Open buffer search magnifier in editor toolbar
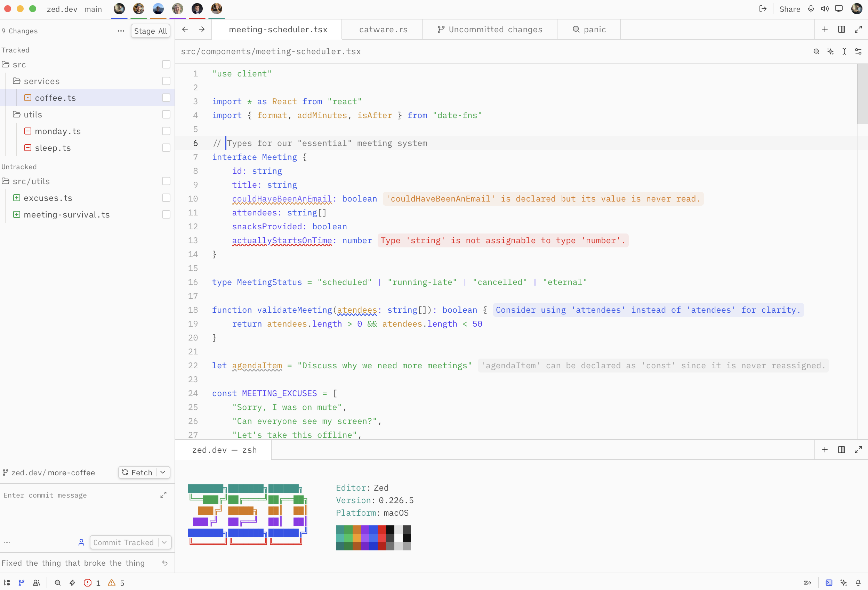Image resolution: width=868 pixels, height=590 pixels. pyautogui.click(x=817, y=51)
